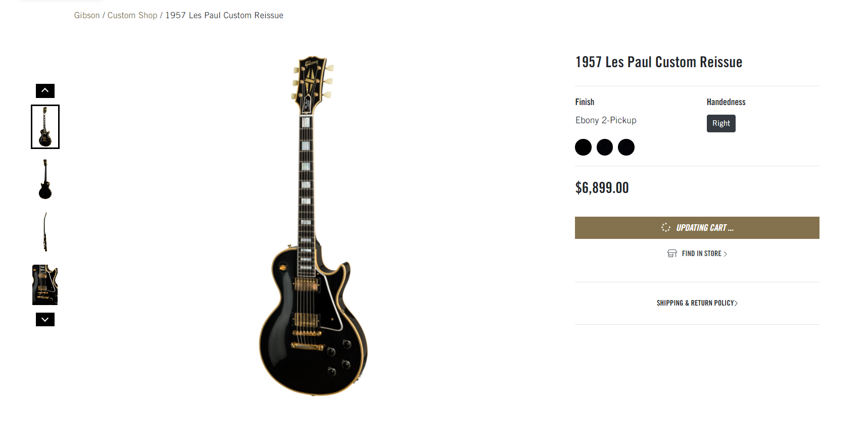The image size is (868, 448).
Task: Show the back view guitar thumbnail
Action: pos(45,179)
